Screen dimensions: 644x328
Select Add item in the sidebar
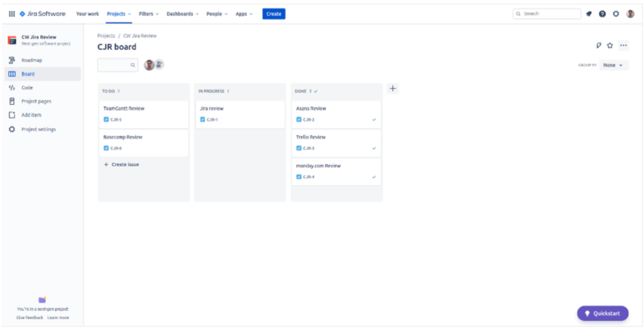[x=43, y=115]
